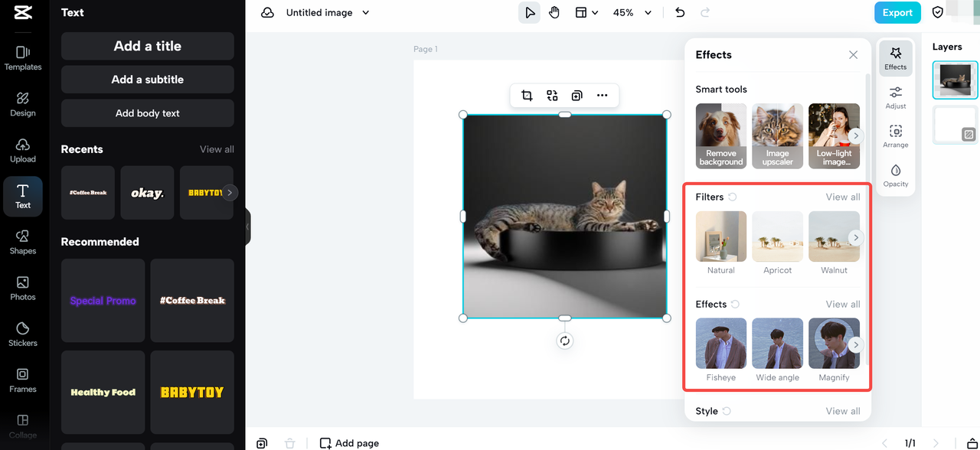Redo the last action

[x=705, y=13]
